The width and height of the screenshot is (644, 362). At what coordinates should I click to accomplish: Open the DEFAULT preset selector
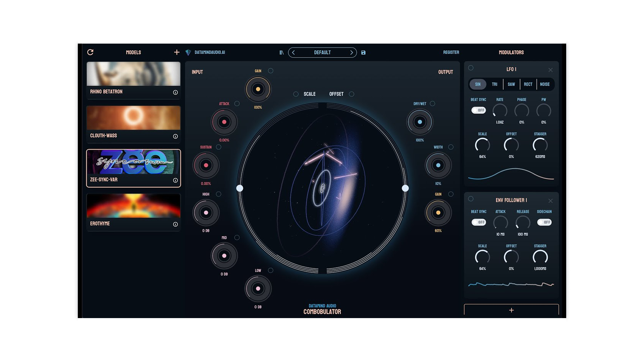pyautogui.click(x=322, y=53)
